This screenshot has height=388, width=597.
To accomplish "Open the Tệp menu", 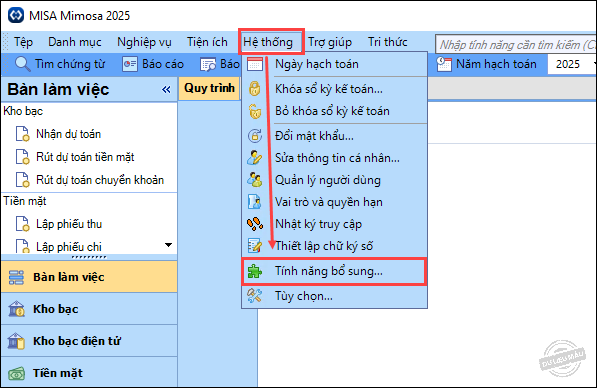I will [24, 42].
